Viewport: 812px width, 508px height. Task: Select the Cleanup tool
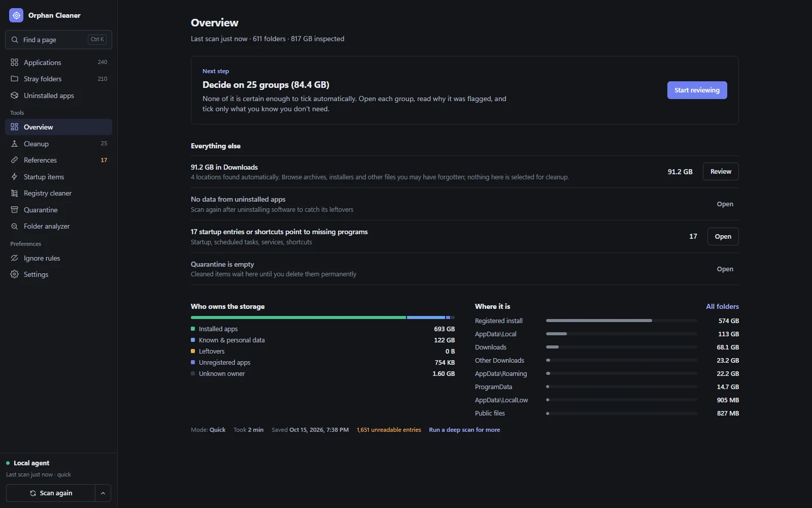pyautogui.click(x=58, y=144)
